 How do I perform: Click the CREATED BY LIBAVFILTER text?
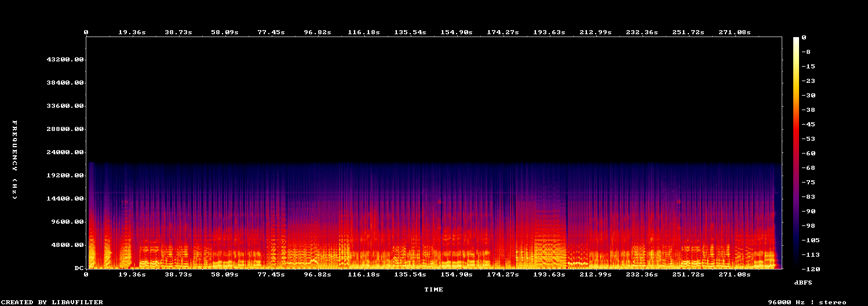[x=53, y=302]
